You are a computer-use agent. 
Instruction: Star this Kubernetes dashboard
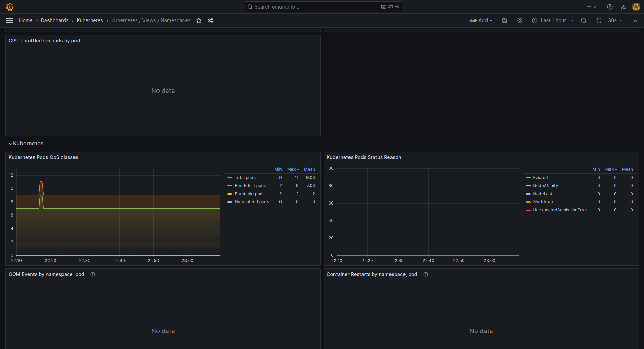(199, 20)
